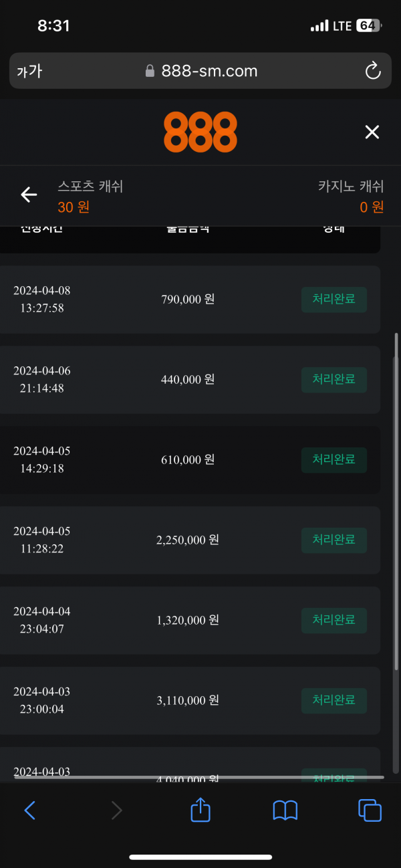Tap the 가가 reader text-size button

29,71
